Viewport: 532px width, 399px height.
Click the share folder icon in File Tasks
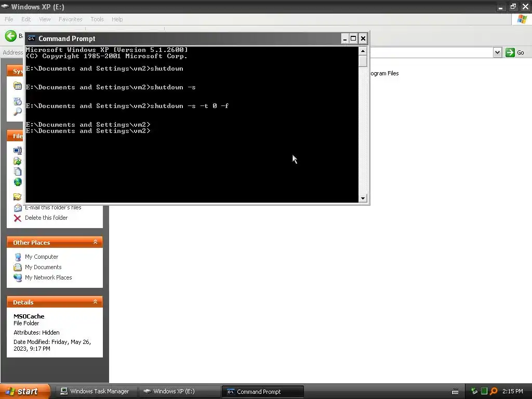pos(18,197)
